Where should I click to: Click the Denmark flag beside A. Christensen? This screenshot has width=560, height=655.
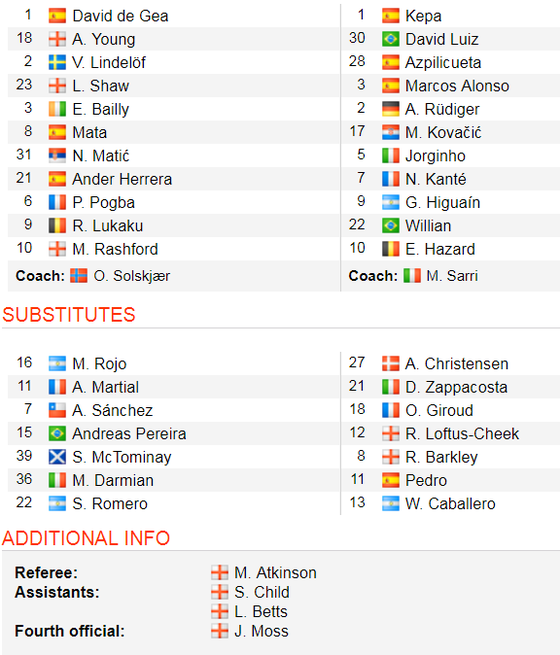coord(390,364)
